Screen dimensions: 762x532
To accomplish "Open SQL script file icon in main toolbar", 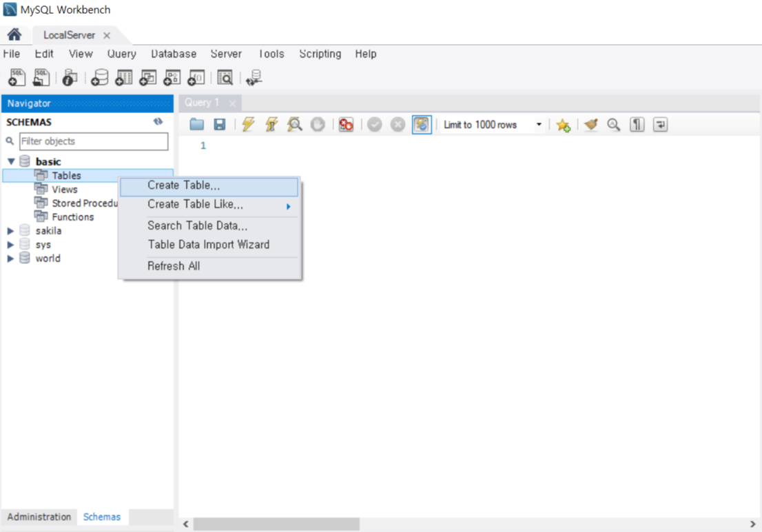I will click(x=41, y=77).
